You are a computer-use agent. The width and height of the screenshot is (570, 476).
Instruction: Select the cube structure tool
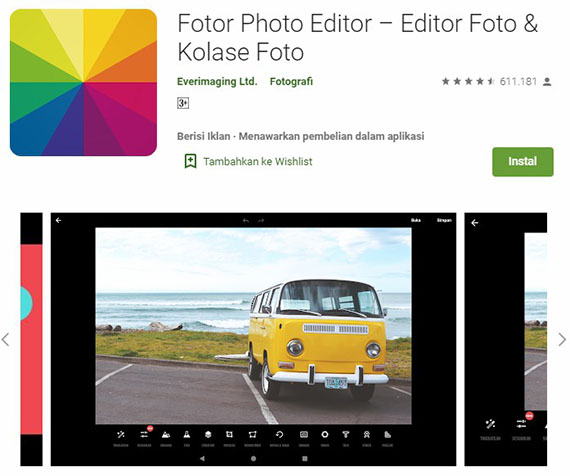[x=208, y=438]
